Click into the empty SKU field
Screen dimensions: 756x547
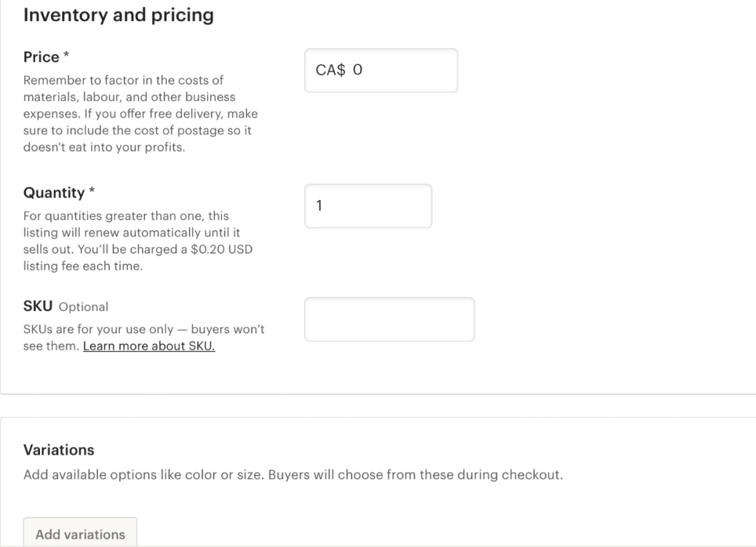pos(389,319)
